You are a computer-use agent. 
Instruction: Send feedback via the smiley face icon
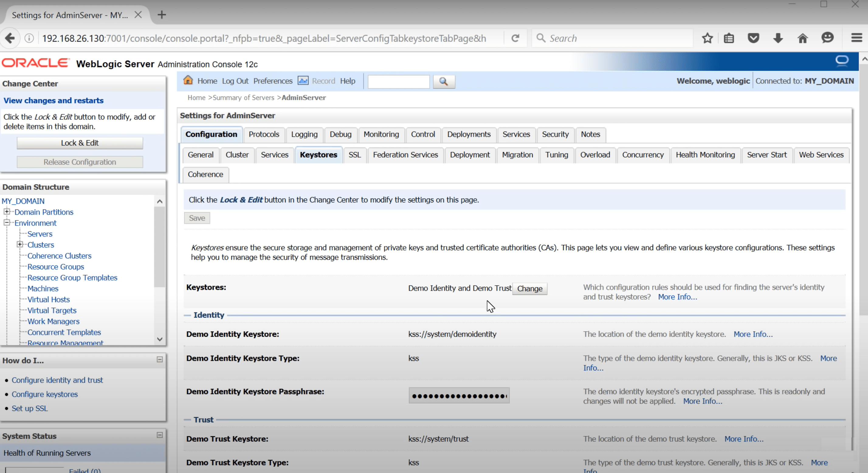(828, 38)
